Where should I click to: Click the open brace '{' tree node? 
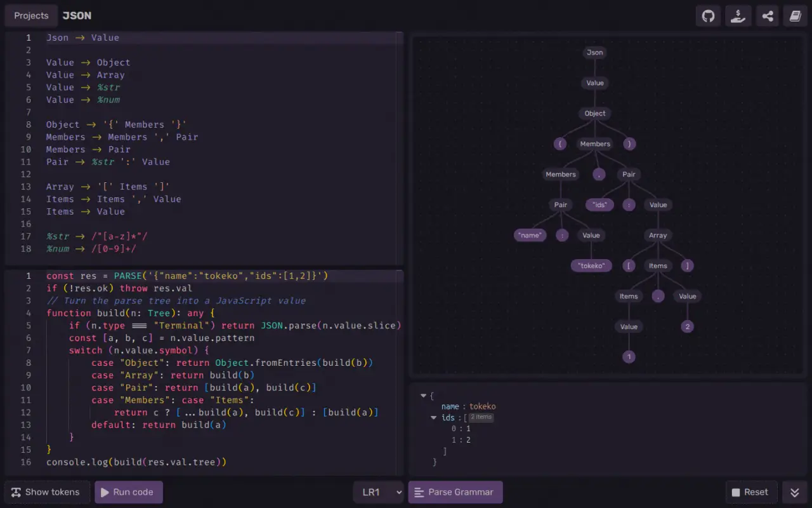tap(560, 144)
